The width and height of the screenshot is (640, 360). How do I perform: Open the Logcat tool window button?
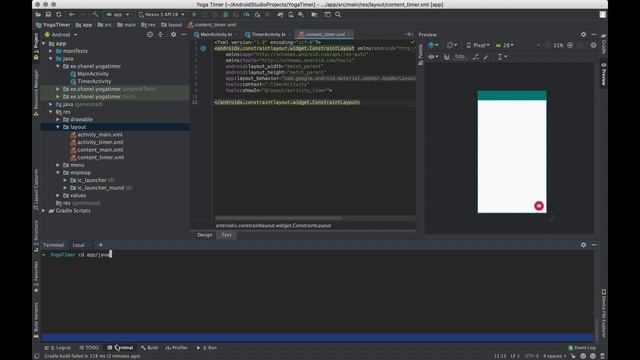click(58, 348)
